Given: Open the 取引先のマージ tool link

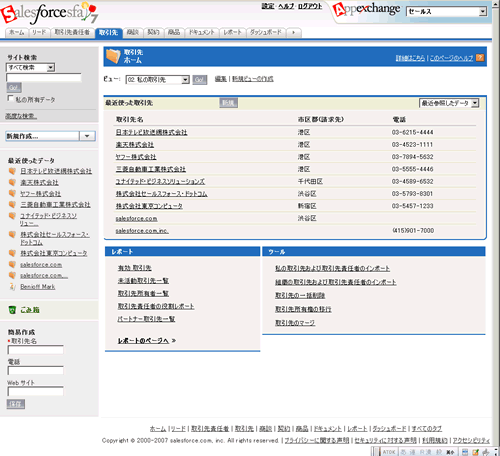Looking at the screenshot, I should coord(295,323).
